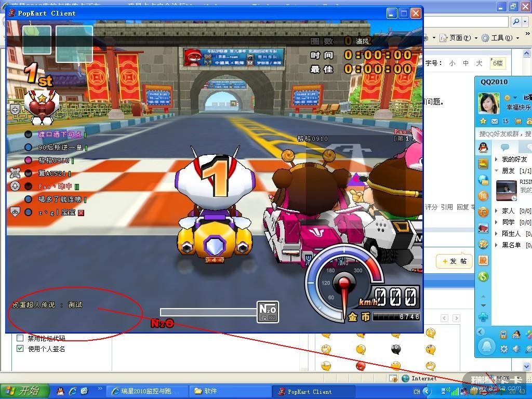Click the plus icon beside PopKart character avatar
The width and height of the screenshot is (532, 399).
coord(15,109)
